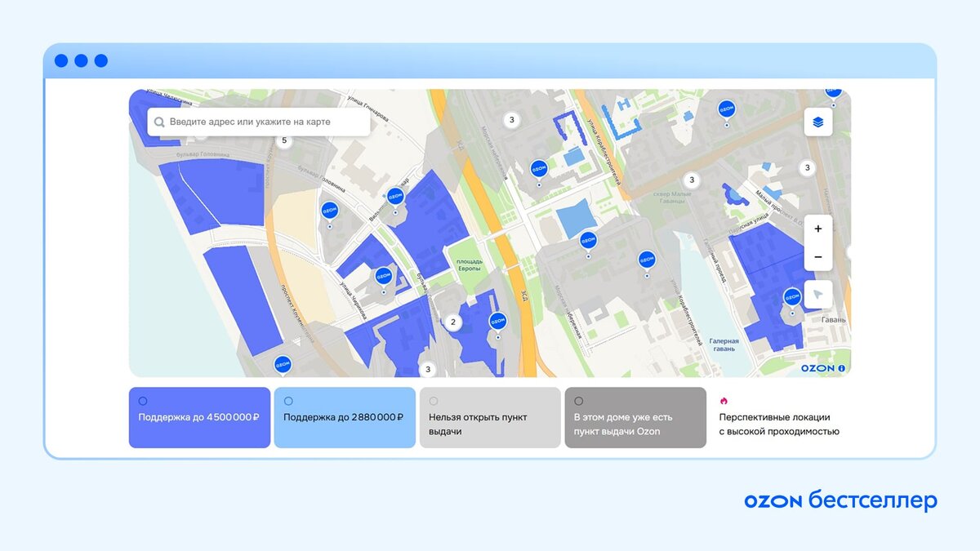Screen dimensions: 980x551
Task: Zoom out with the minus button
Action: point(818,257)
